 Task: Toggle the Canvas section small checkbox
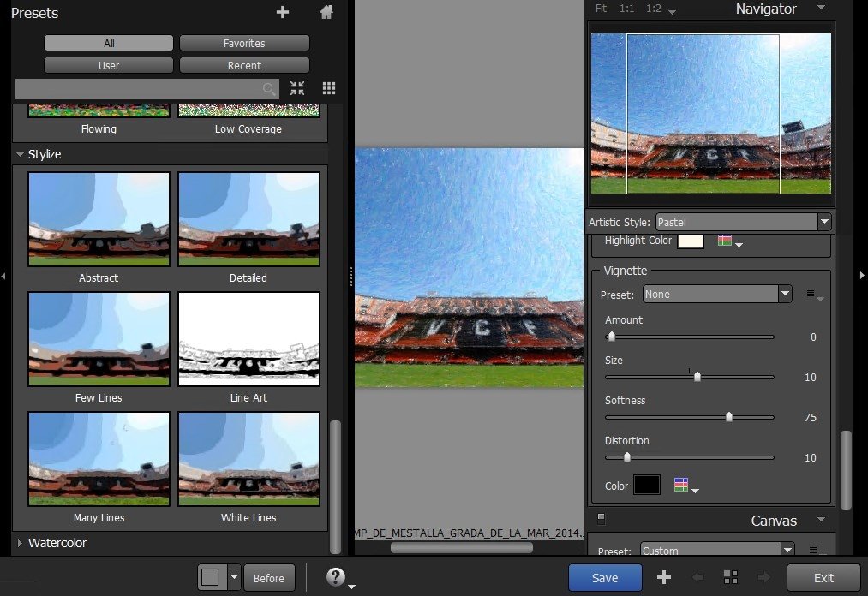pyautogui.click(x=602, y=519)
